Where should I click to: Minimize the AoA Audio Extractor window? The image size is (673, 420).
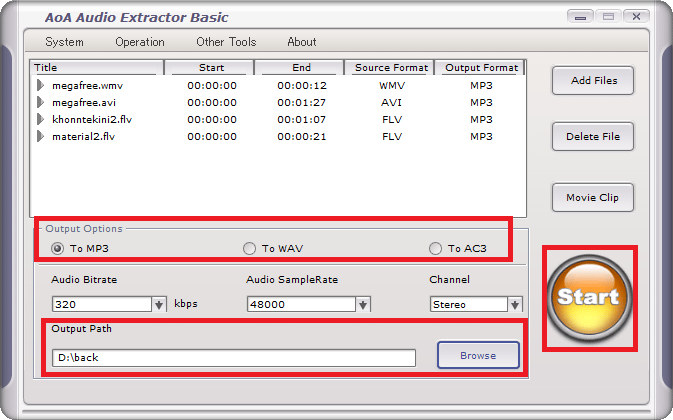pyautogui.click(x=580, y=17)
